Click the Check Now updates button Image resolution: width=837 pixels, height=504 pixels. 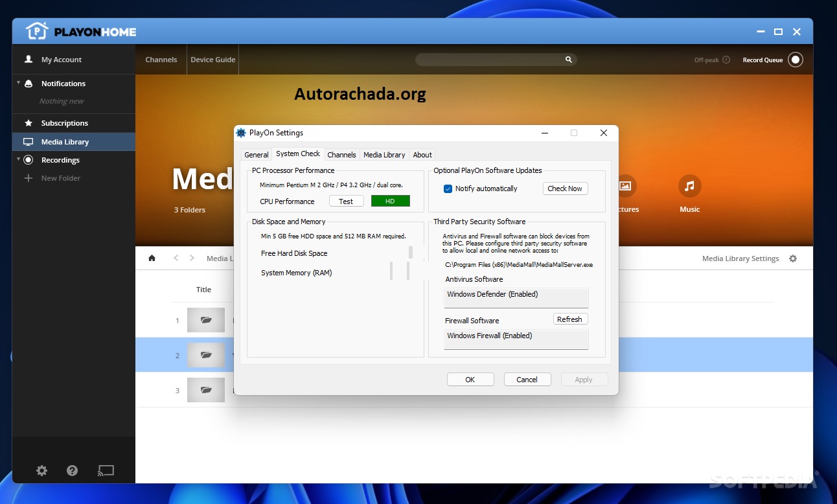pyautogui.click(x=565, y=189)
